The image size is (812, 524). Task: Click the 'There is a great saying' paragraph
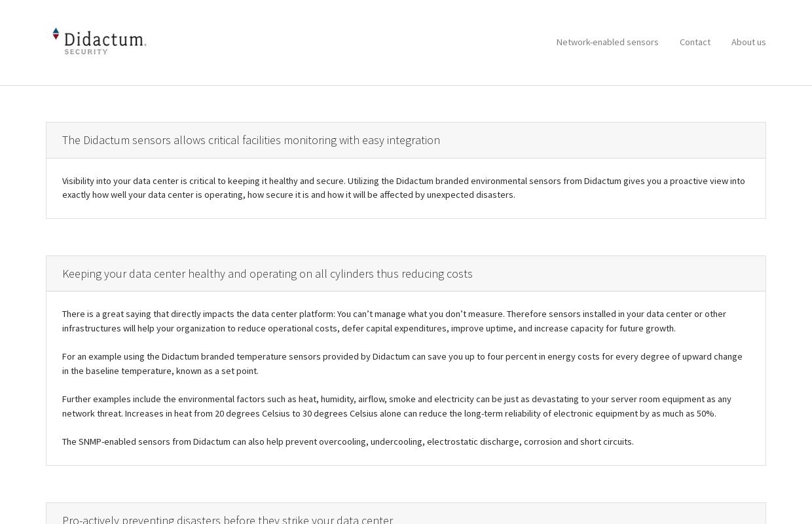coord(394,321)
